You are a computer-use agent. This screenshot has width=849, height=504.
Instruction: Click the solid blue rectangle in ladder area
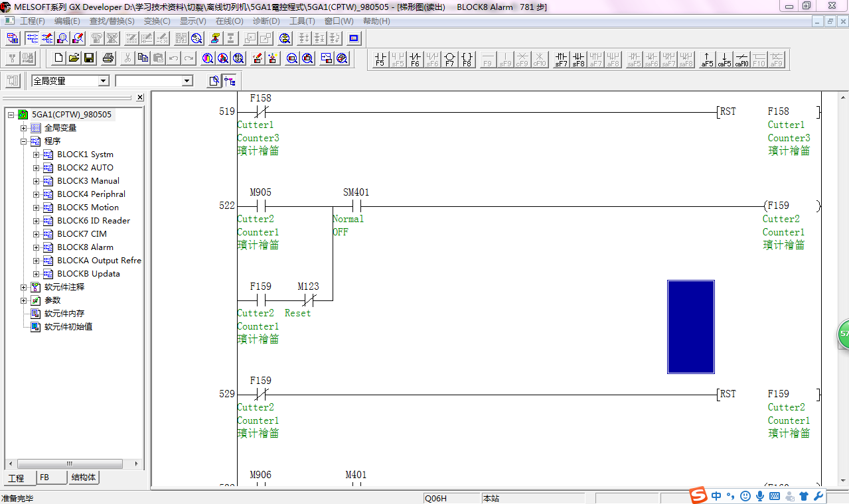coord(690,326)
